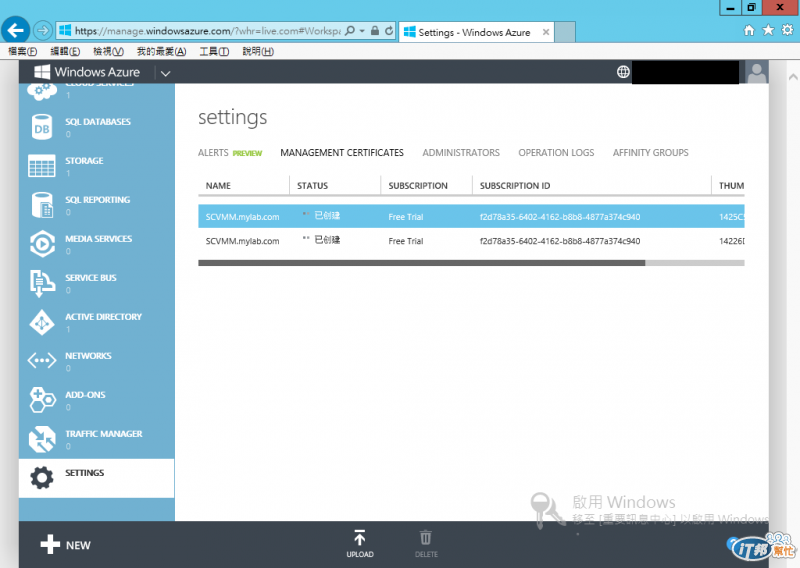Select the Settings - Windows Azure browser tab
The width and height of the screenshot is (800, 568).
coord(476,32)
